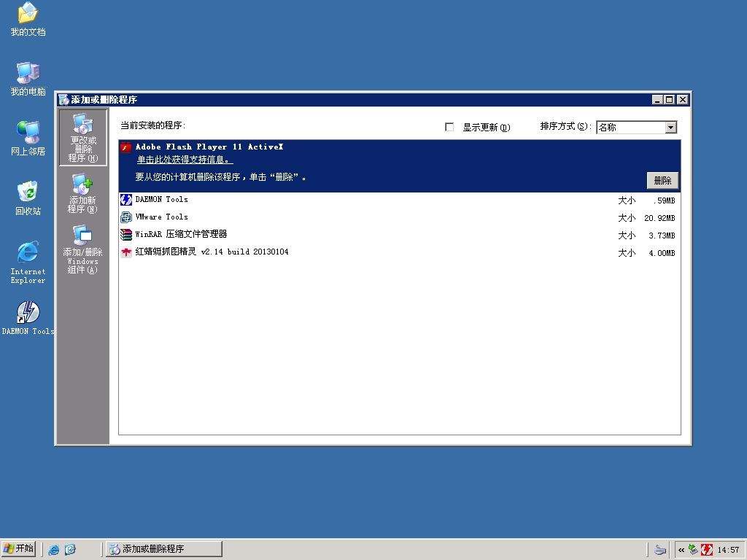Launch Internet Explorer from quick launch
Image resolution: width=747 pixels, height=560 pixels.
pyautogui.click(x=54, y=550)
